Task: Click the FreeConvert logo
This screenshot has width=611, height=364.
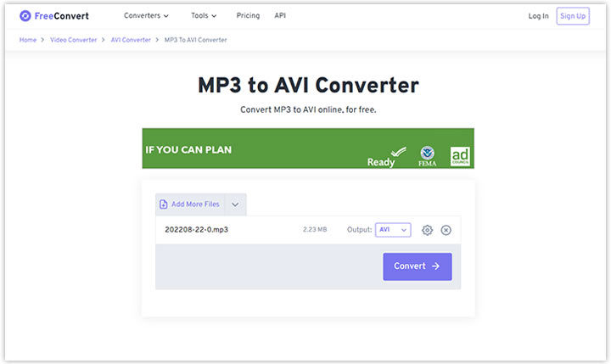Action: pyautogui.click(x=54, y=16)
